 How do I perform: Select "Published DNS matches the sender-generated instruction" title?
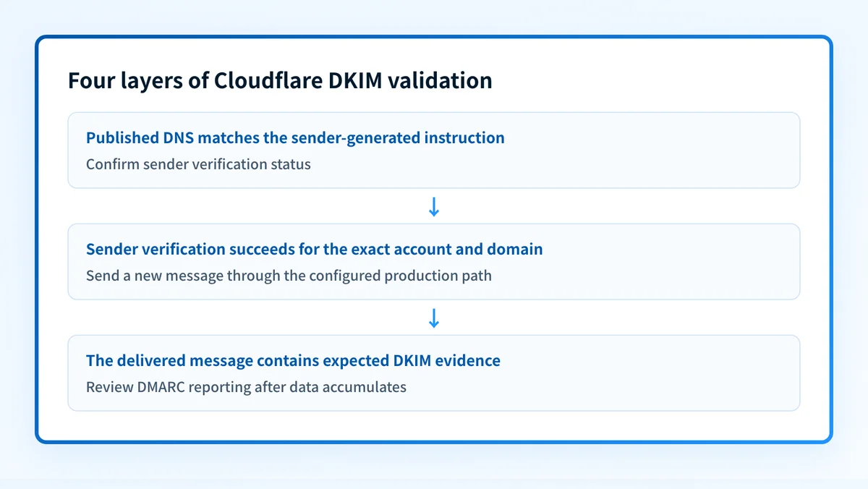pyautogui.click(x=295, y=137)
